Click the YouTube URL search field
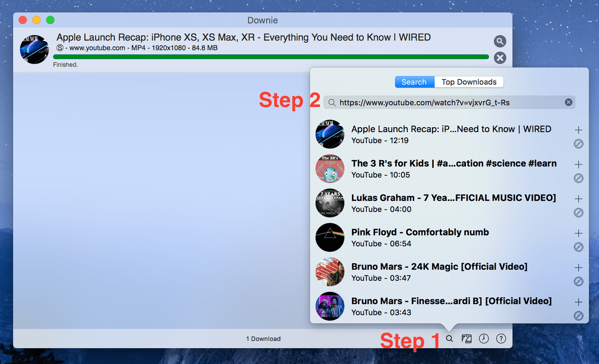 [449, 102]
